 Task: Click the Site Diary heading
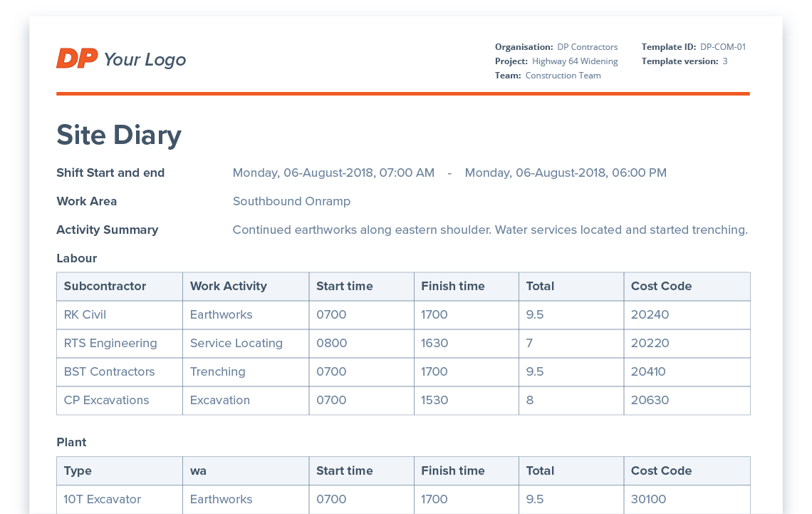[119, 135]
